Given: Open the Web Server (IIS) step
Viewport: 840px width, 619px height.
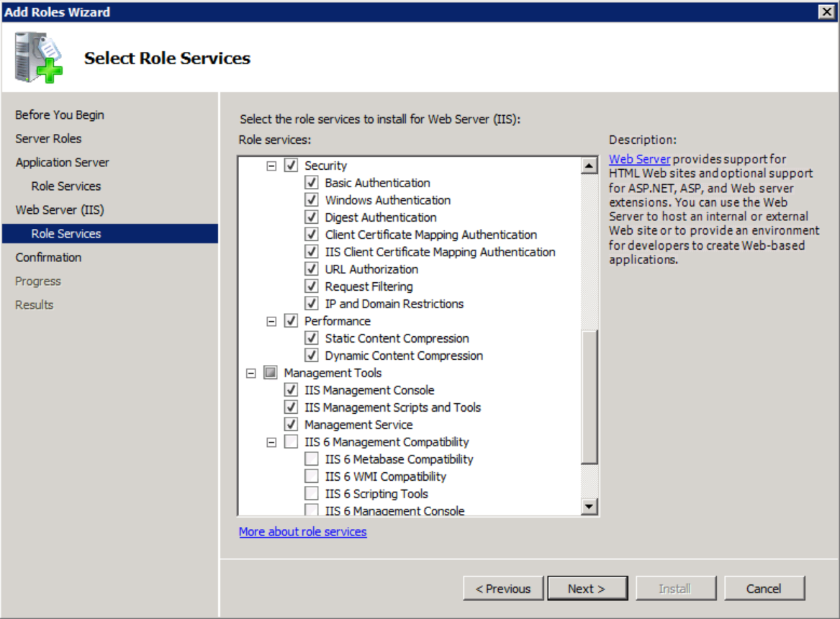Looking at the screenshot, I should point(60,210).
